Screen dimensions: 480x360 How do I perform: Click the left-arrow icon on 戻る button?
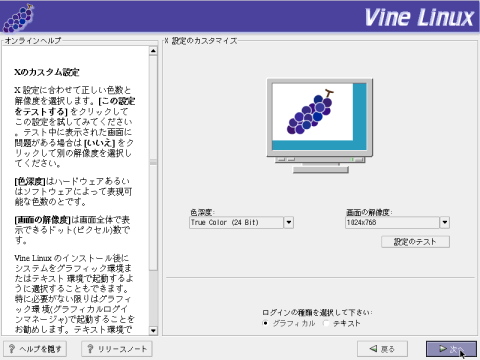pos(374,349)
